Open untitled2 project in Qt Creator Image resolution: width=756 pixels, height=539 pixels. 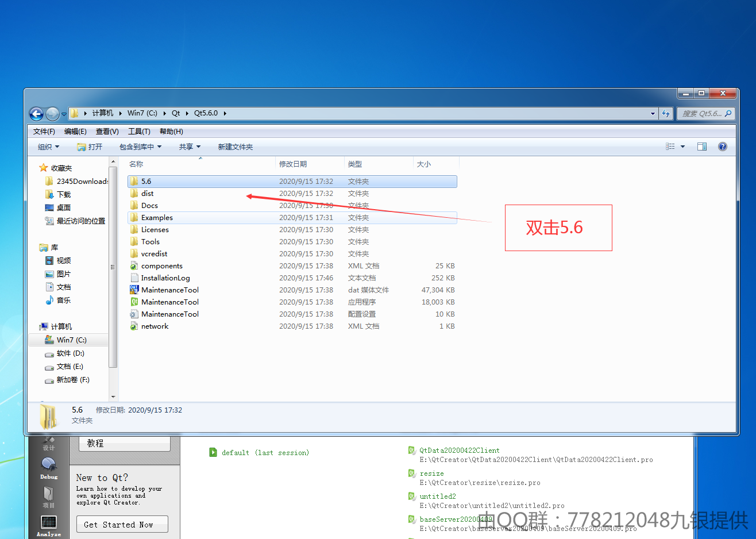[438, 496]
